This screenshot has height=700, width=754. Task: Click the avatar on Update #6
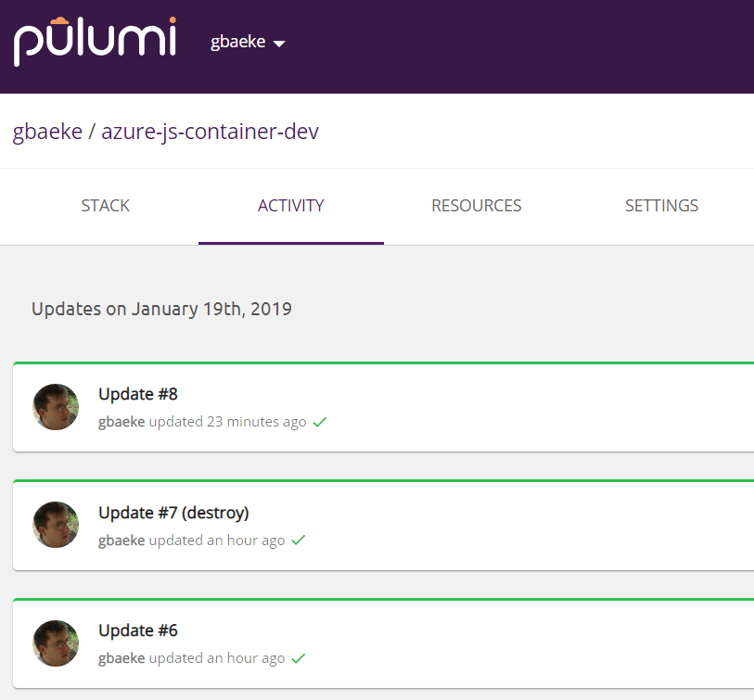coord(56,643)
